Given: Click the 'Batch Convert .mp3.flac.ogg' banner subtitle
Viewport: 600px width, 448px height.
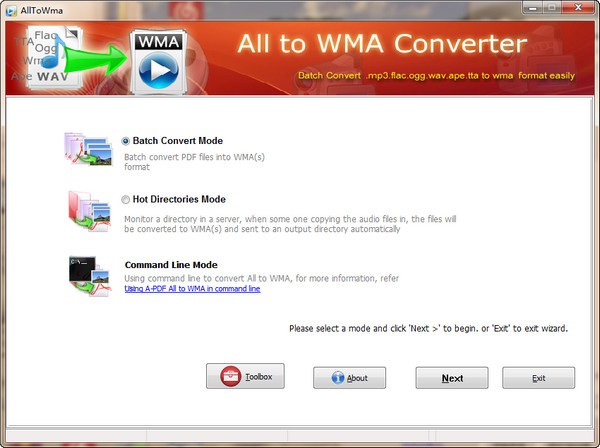Looking at the screenshot, I should tap(436, 75).
